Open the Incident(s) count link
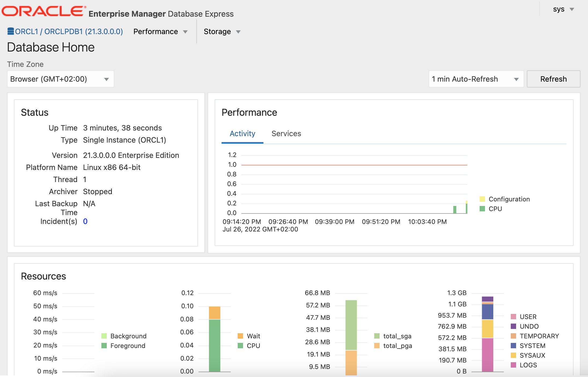Image resolution: width=588 pixels, height=377 pixels. [x=85, y=221]
